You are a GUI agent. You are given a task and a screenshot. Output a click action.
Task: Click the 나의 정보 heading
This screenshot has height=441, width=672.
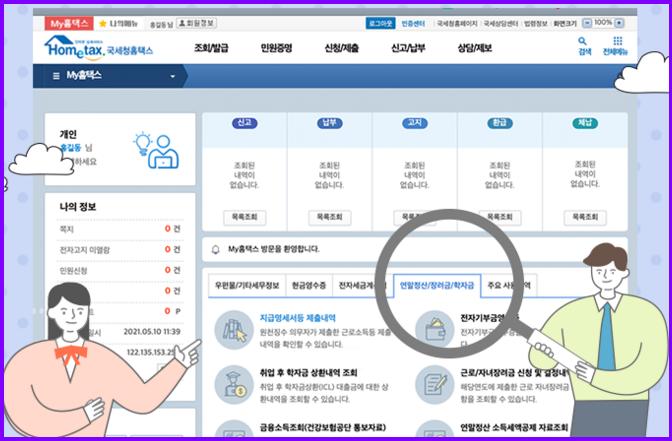coord(78,207)
